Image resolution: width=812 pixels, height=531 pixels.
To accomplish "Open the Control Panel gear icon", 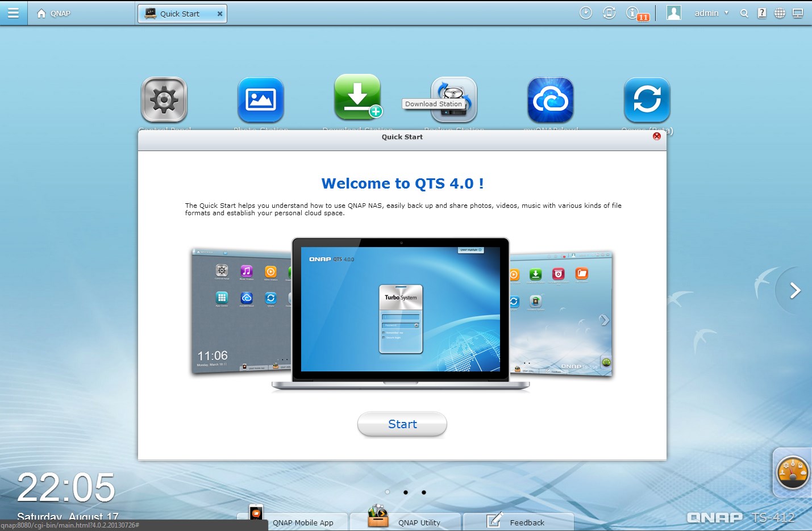I will 164,100.
